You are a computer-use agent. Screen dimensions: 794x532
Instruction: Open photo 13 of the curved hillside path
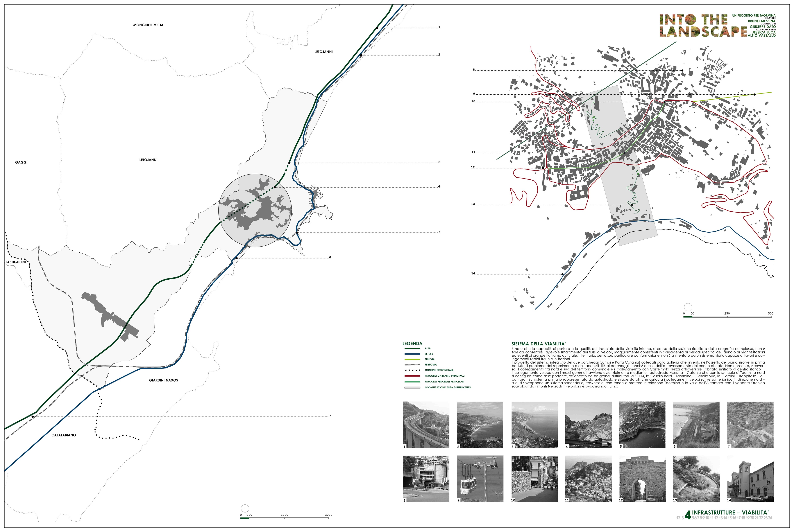tap(696, 479)
